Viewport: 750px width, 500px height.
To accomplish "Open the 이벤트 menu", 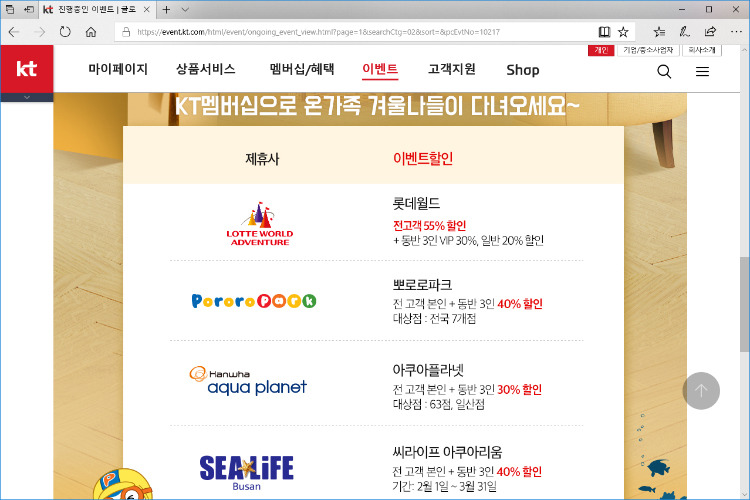I will coord(380,69).
